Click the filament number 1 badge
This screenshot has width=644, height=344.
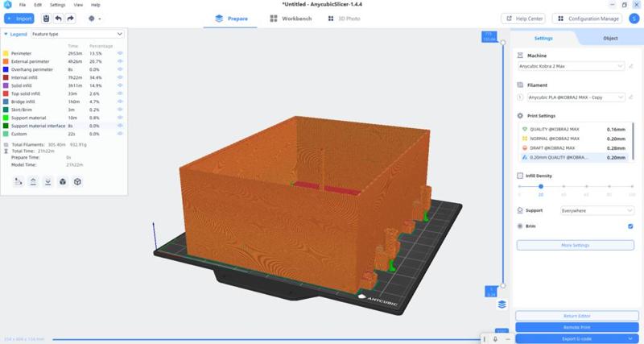coord(520,97)
